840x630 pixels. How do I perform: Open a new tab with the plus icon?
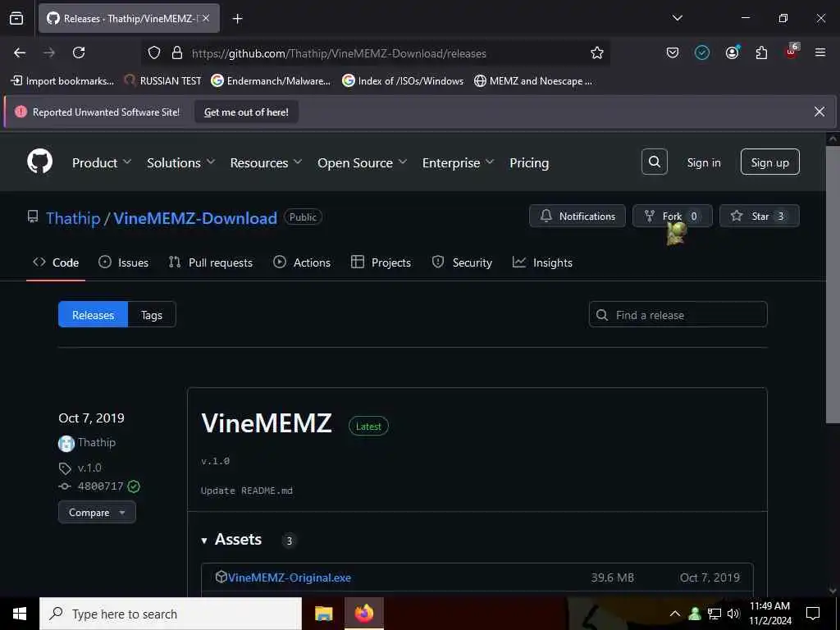(237, 19)
